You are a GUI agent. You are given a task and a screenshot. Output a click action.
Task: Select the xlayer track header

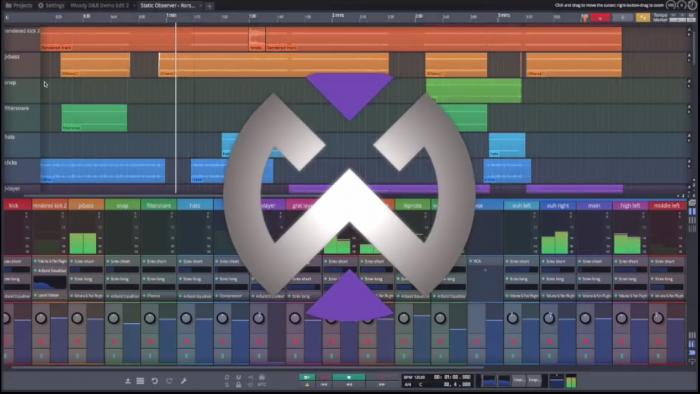pos(21,189)
